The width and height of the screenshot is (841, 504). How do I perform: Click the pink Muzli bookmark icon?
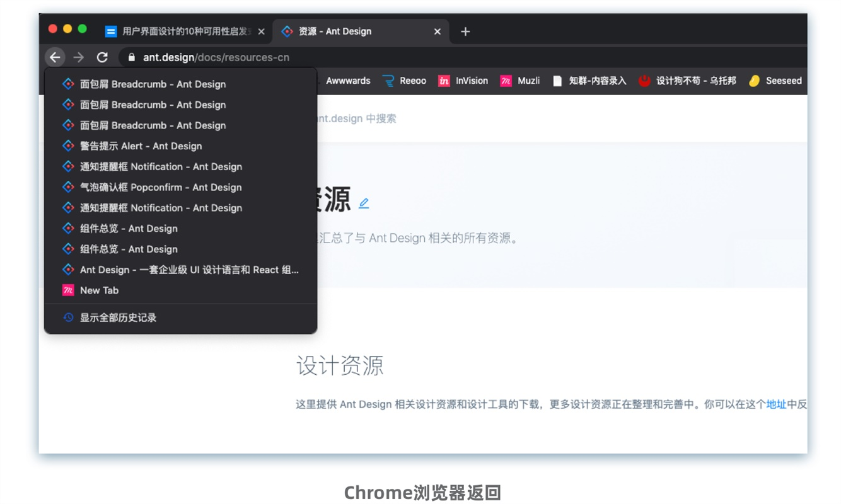click(x=506, y=81)
